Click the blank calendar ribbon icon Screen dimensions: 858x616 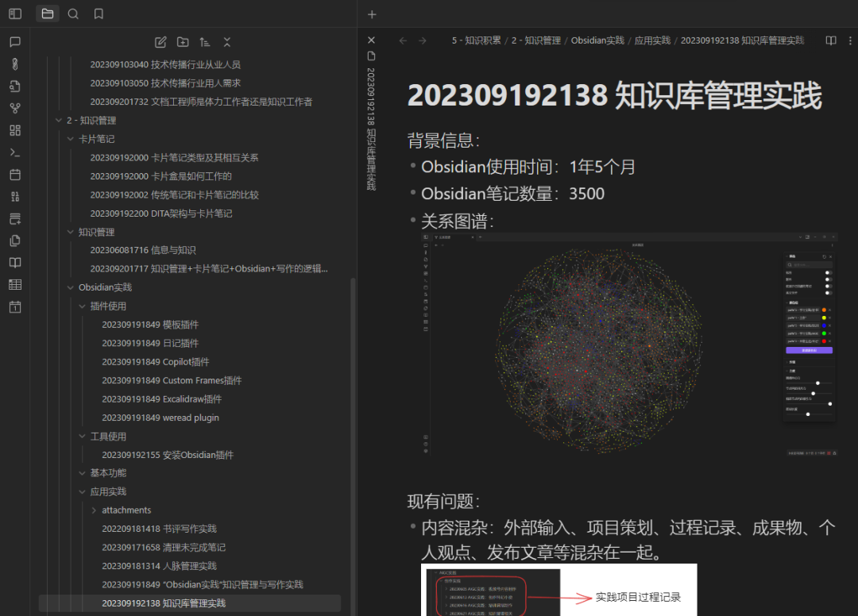tap(15, 175)
